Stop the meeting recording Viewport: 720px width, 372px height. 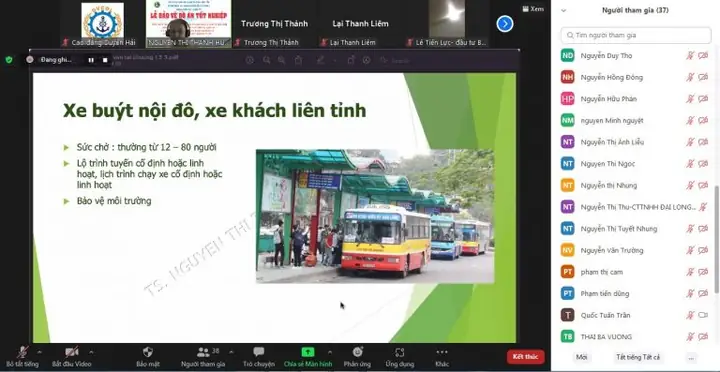click(x=105, y=60)
